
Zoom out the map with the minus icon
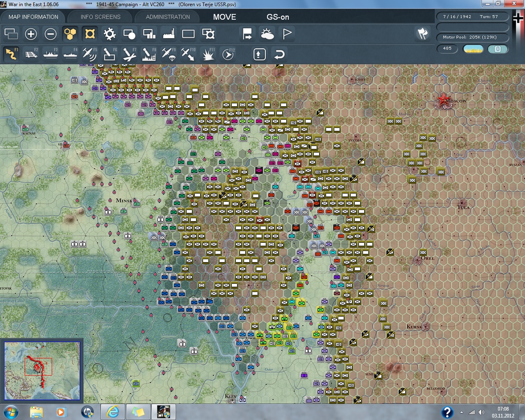point(50,34)
